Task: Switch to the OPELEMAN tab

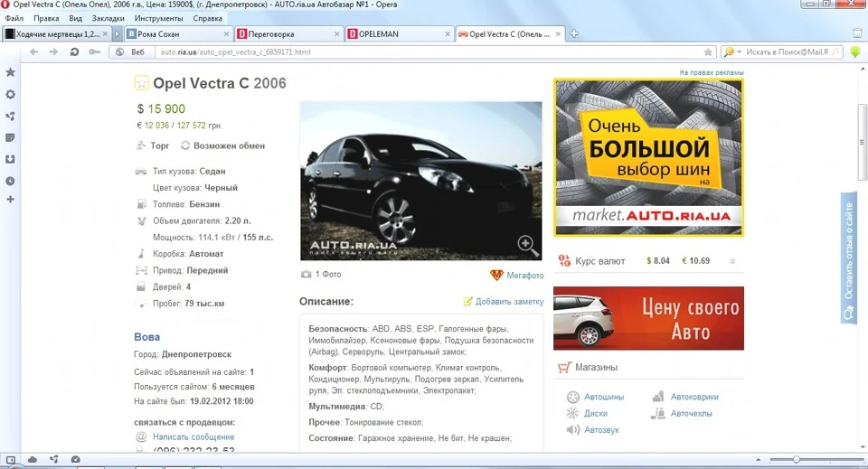Action: click(x=399, y=33)
